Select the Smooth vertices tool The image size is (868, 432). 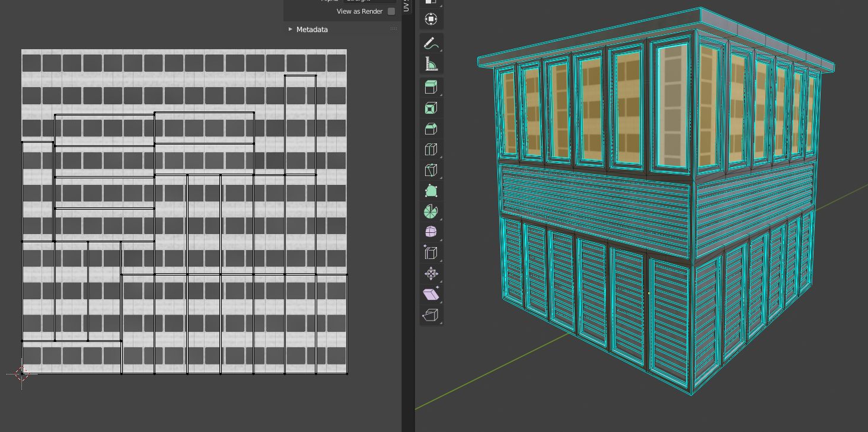tap(432, 232)
